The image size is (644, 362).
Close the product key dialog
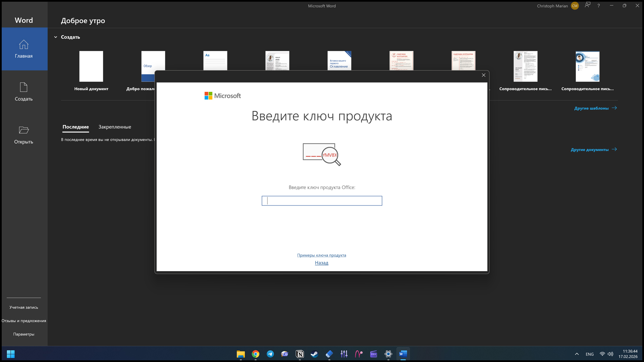[x=483, y=75]
